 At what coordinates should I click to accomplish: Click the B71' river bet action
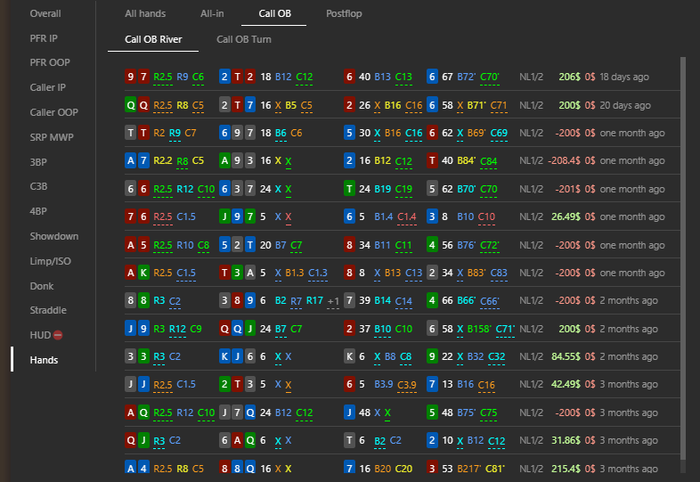[x=477, y=105]
